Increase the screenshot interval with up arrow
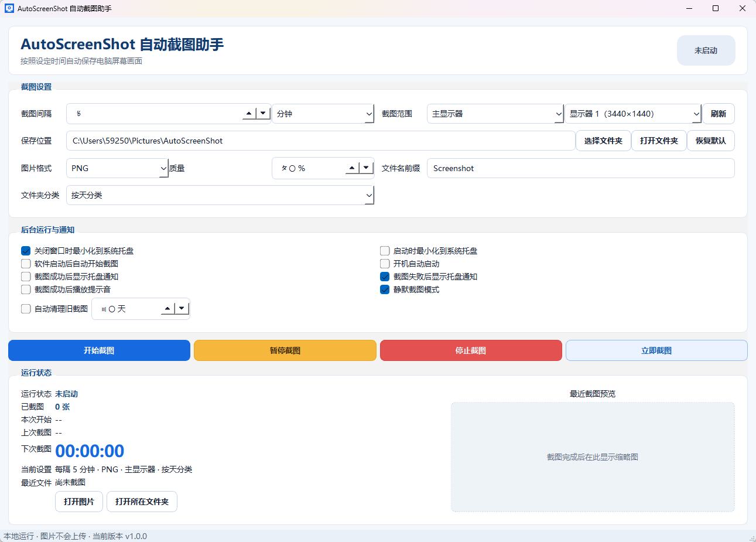 pos(249,114)
